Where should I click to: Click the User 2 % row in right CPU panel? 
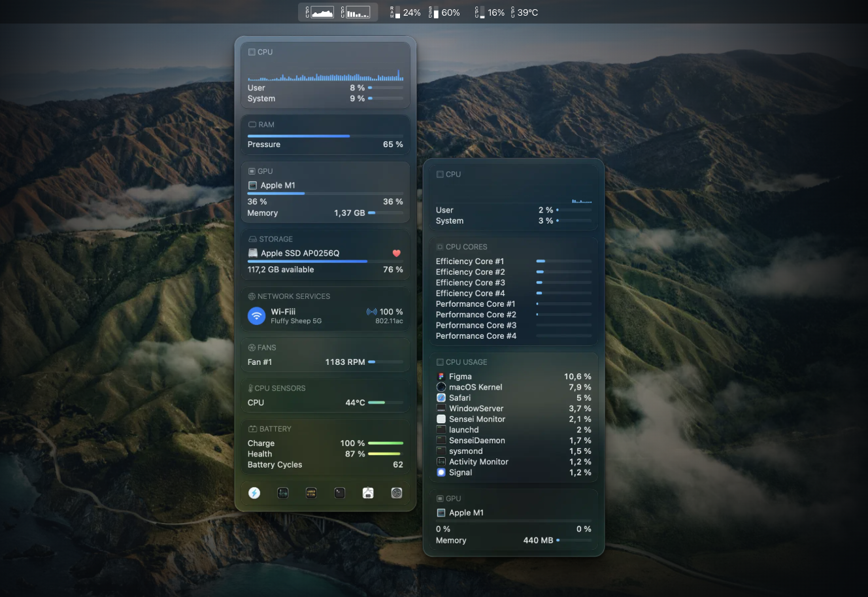coord(514,210)
